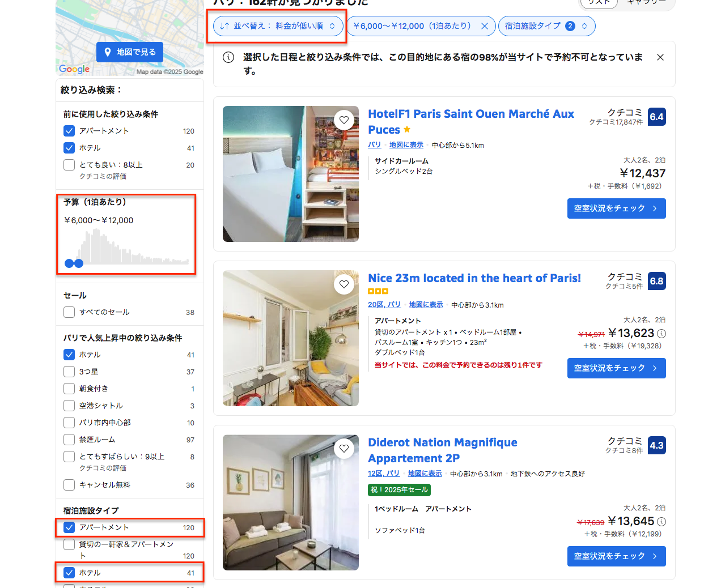Save HotelF1 Paris with heart icon
Image resolution: width=704 pixels, height=588 pixels.
(x=344, y=120)
